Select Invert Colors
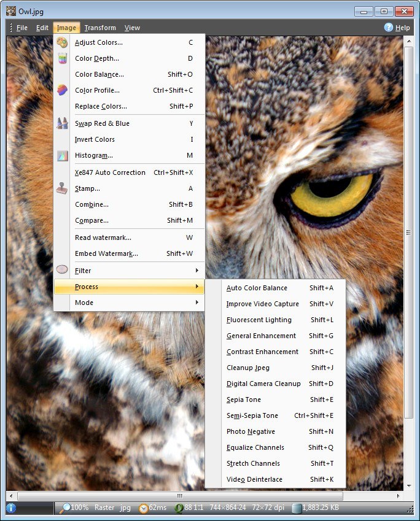The height and width of the screenshot is (521, 420). pos(129,139)
